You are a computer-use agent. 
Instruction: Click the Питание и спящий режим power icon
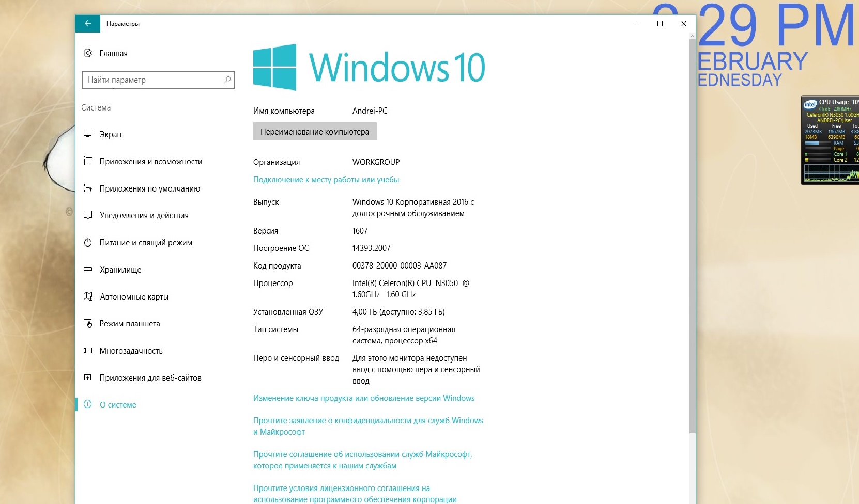tap(88, 242)
